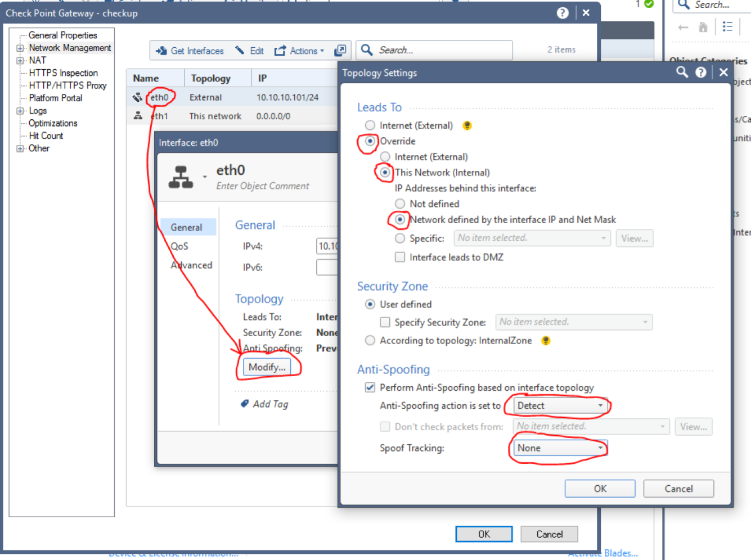Toggle Specify Security Zone checkbox
This screenshot has height=560, width=751.
pos(385,322)
